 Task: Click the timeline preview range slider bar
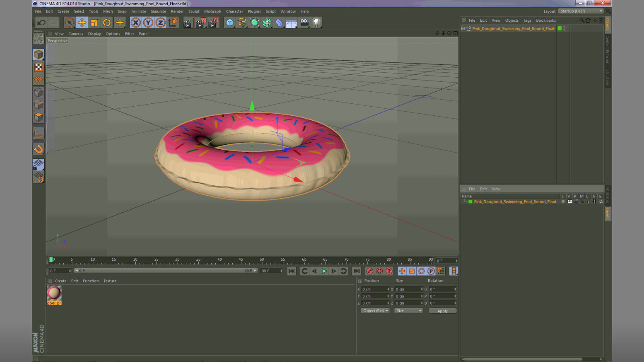click(x=165, y=271)
